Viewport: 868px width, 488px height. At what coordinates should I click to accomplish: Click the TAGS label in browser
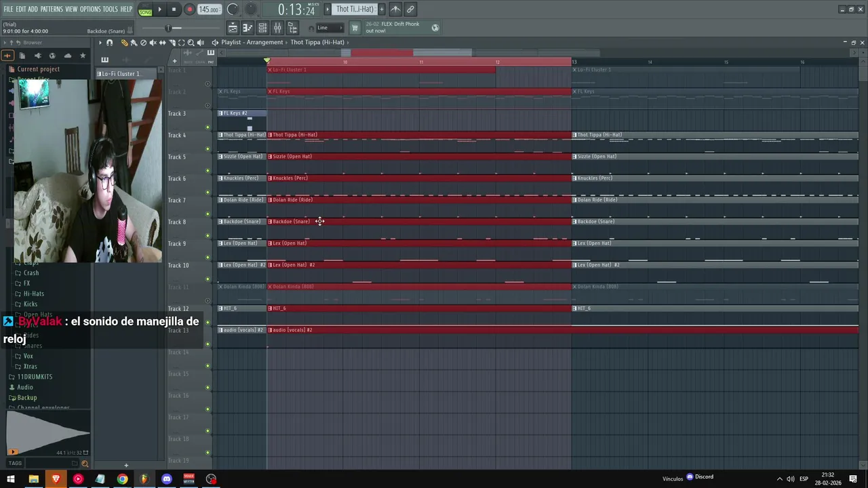pos(15,464)
